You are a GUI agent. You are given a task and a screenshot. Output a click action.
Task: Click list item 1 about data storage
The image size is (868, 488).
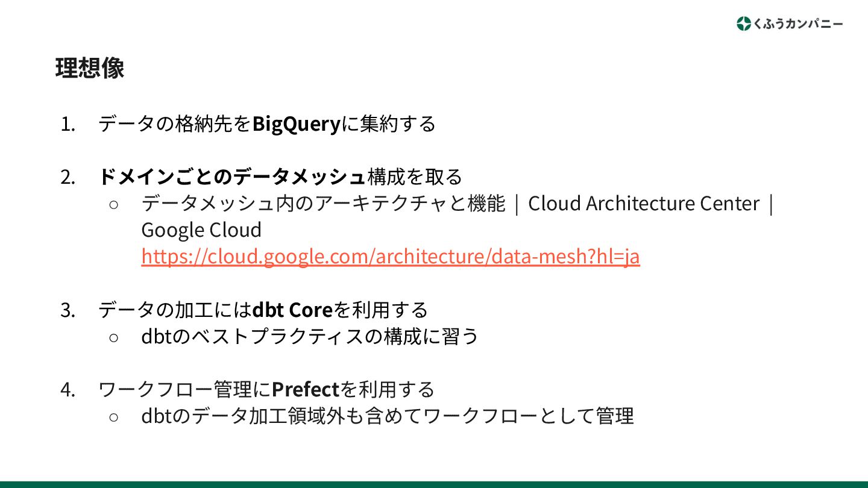266,124
